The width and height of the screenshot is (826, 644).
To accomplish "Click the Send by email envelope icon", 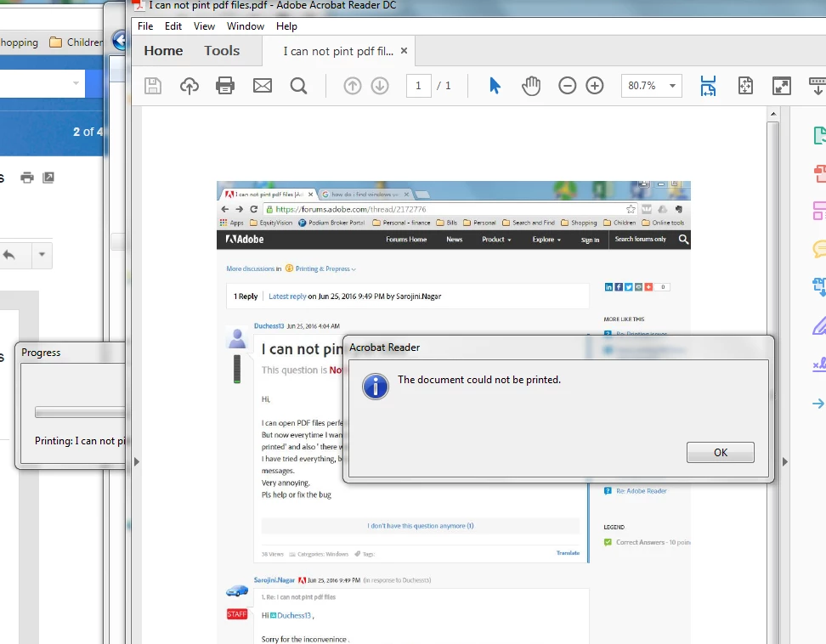I will (263, 86).
